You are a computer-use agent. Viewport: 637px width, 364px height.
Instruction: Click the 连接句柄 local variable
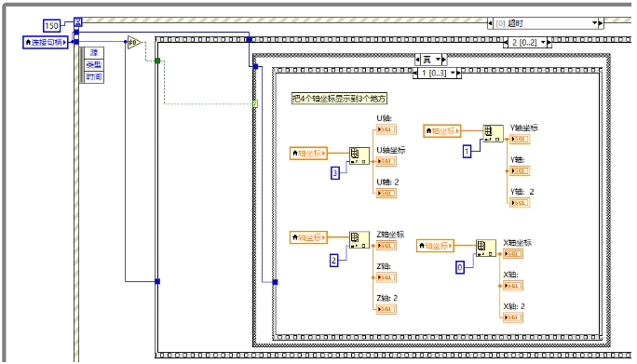[x=45, y=42]
